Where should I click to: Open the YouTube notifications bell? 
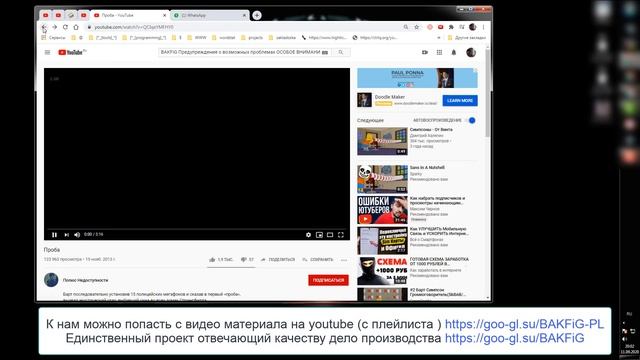tap(453, 52)
